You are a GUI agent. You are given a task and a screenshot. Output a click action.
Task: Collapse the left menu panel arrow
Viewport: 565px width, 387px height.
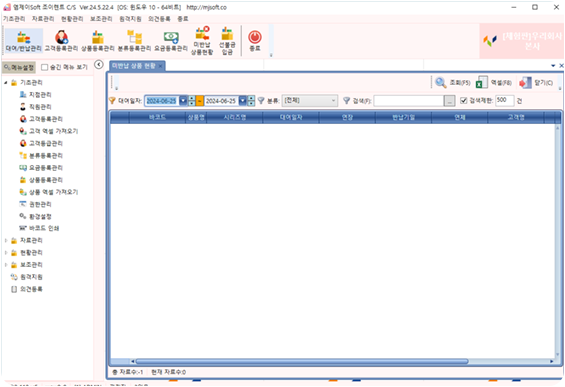click(99, 64)
